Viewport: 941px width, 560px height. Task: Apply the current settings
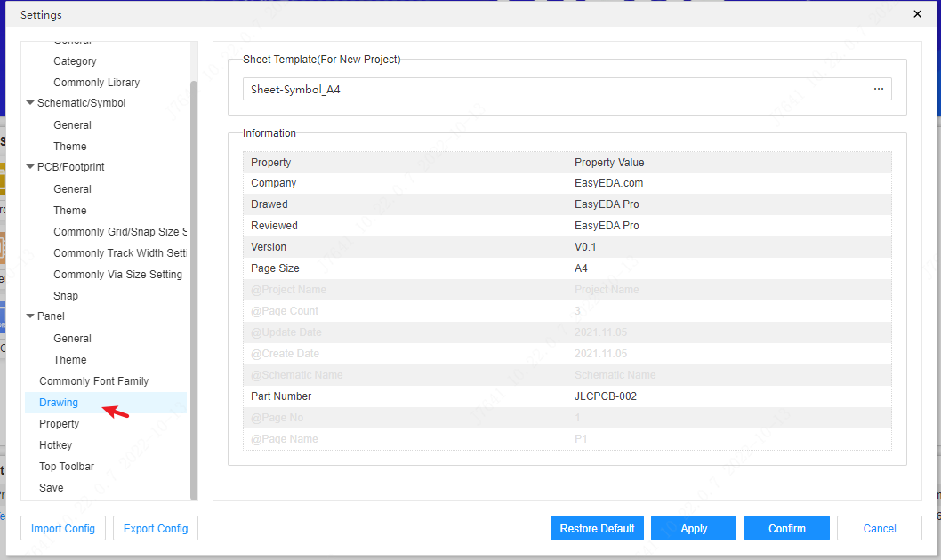[694, 528]
